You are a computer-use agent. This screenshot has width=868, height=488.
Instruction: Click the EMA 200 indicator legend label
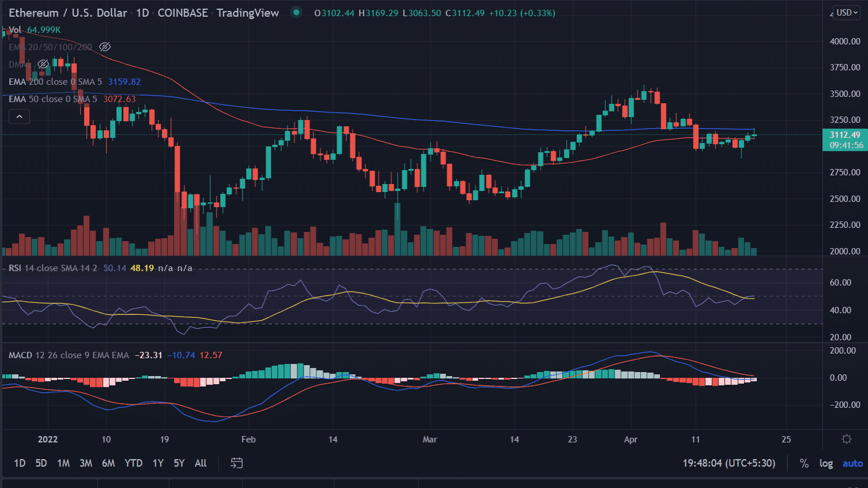click(x=55, y=82)
